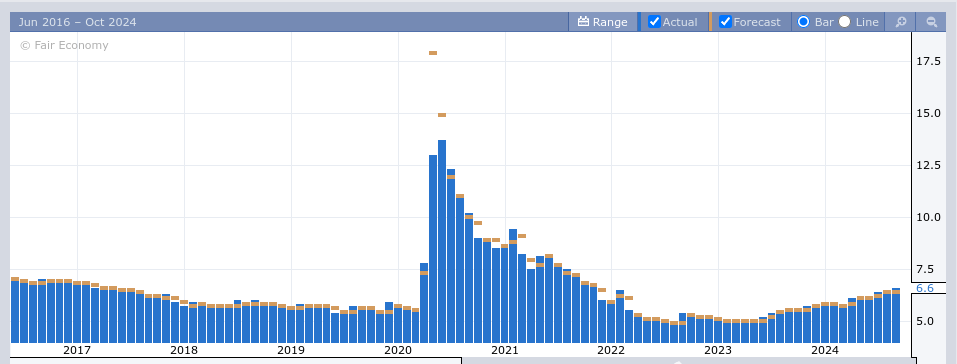Uncheck the Forecast data checkbox
The height and width of the screenshot is (364, 957).
click(x=725, y=22)
